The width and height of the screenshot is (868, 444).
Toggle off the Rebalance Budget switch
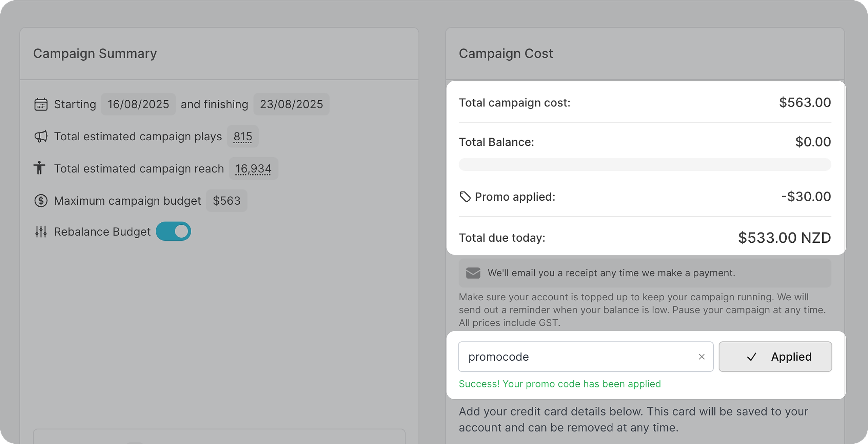tap(173, 231)
